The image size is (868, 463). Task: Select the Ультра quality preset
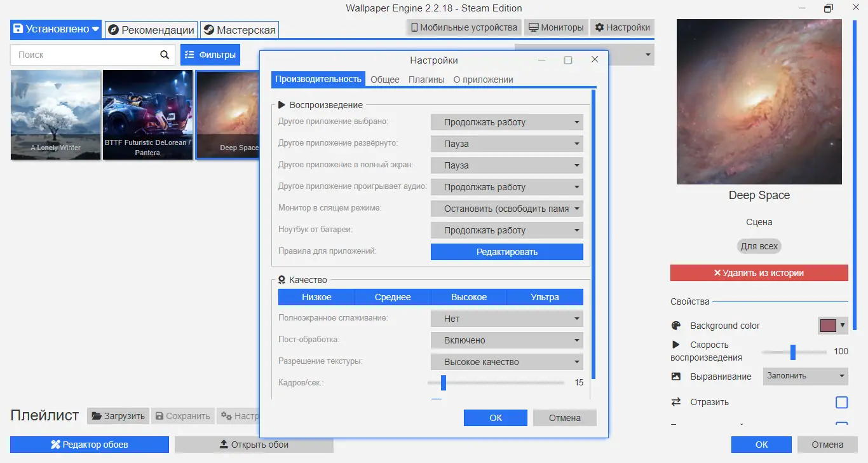click(x=545, y=297)
